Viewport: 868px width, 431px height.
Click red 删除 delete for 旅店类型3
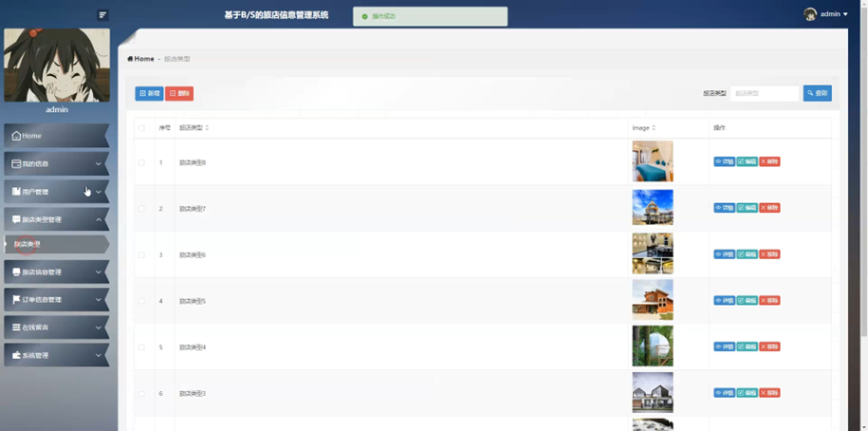coord(769,393)
